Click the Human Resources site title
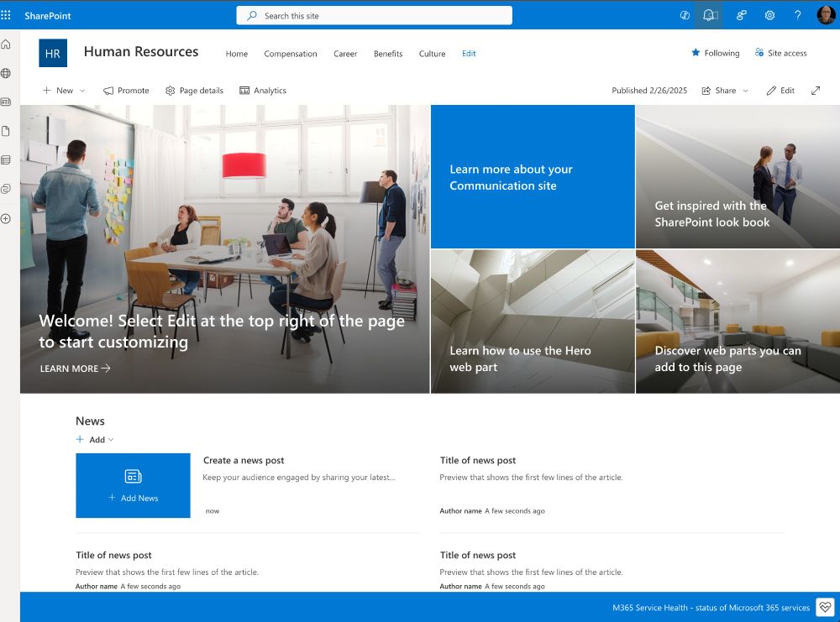Viewport: 840px width, 622px height. pyautogui.click(x=141, y=51)
